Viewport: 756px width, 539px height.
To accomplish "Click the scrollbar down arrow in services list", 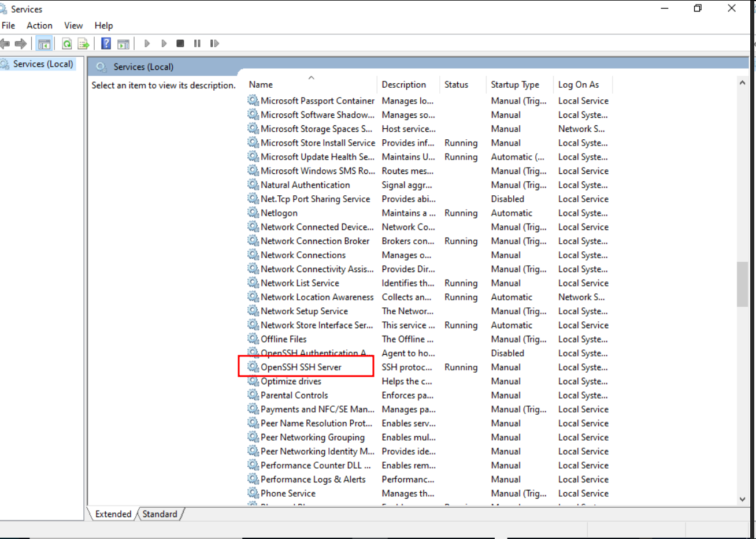I will (x=742, y=499).
